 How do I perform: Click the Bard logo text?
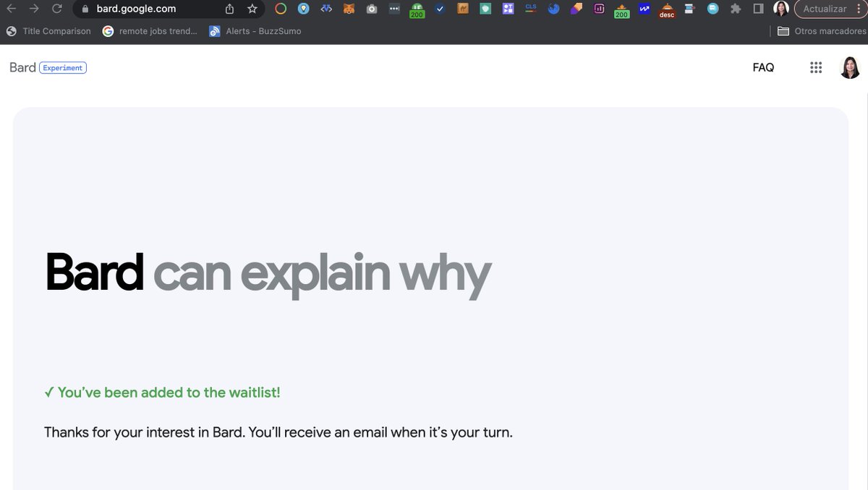[22, 67]
